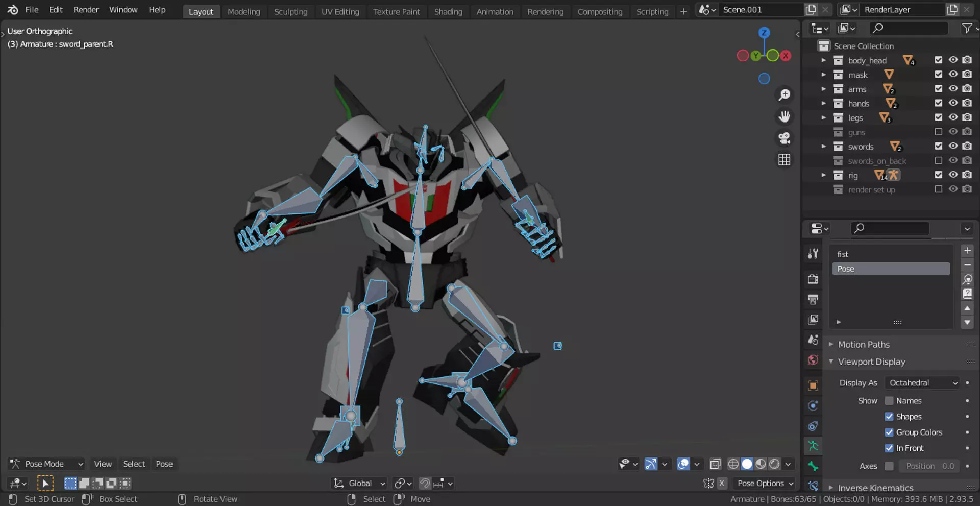Open Pose Options dropdown

pyautogui.click(x=764, y=483)
